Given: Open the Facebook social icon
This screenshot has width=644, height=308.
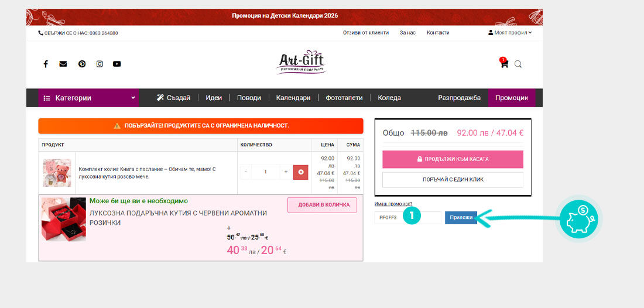Looking at the screenshot, I should (46, 64).
